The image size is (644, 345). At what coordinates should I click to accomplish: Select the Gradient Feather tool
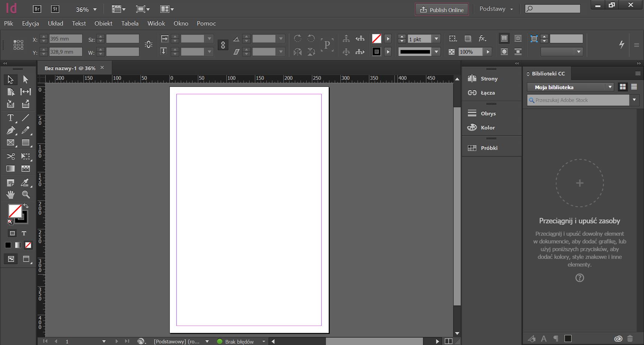tap(25, 168)
